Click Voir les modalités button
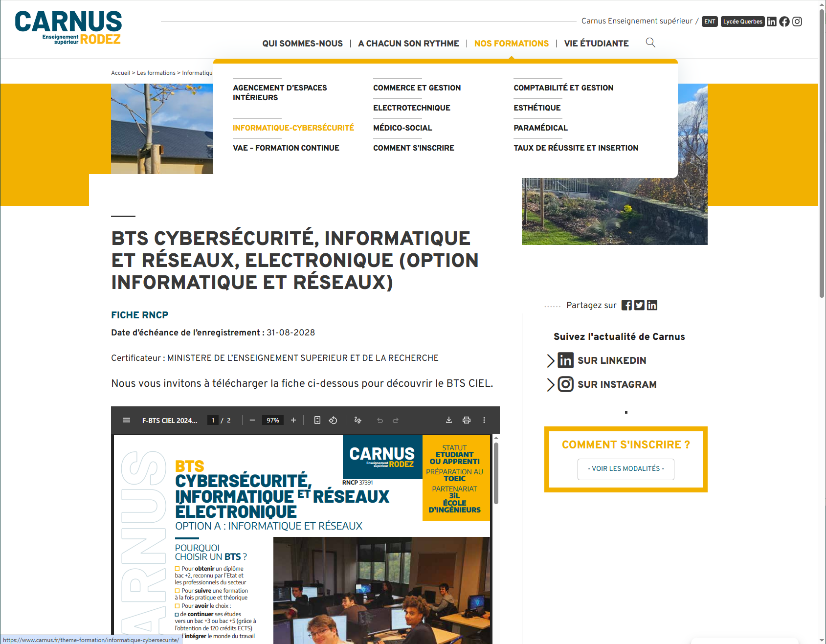Image resolution: width=826 pixels, height=644 pixels. pyautogui.click(x=626, y=469)
